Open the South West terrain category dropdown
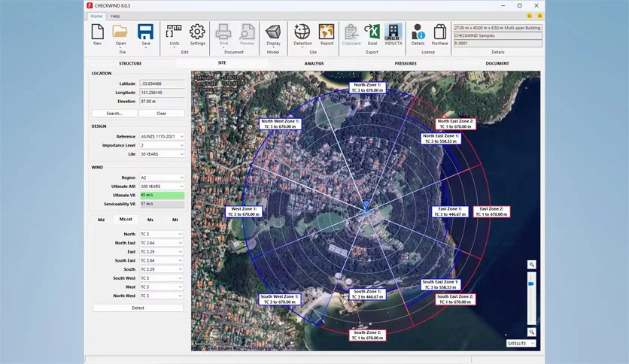Screen dimensions: 629x364 click(x=161, y=278)
